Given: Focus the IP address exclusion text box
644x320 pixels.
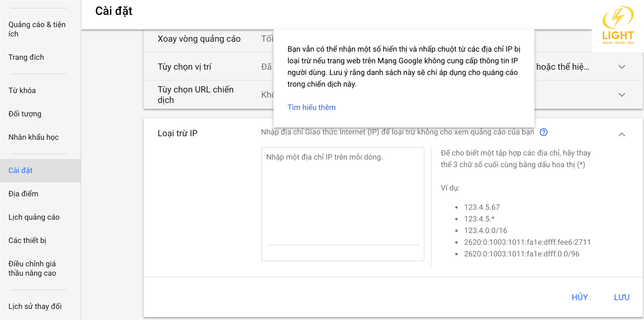Looking at the screenshot, I should point(342,204).
